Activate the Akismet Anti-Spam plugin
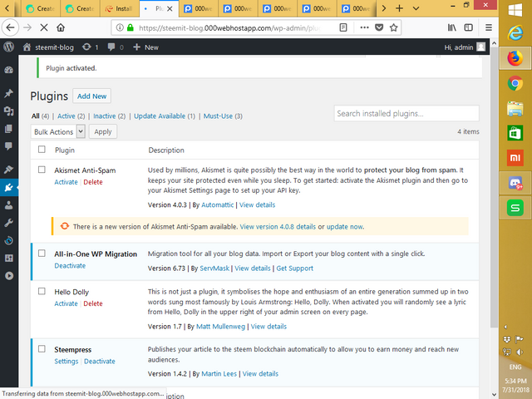The height and width of the screenshot is (399, 532). (x=66, y=182)
